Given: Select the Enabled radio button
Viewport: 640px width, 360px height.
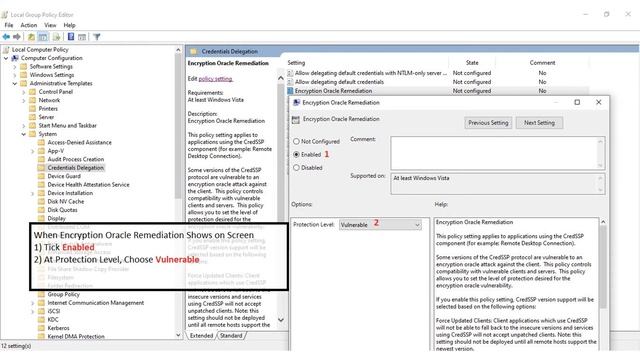Looking at the screenshot, I should [x=296, y=155].
